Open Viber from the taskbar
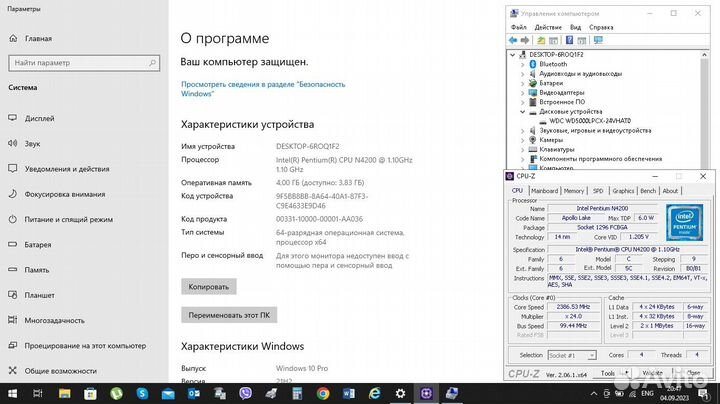The image size is (720, 404). tap(246, 393)
